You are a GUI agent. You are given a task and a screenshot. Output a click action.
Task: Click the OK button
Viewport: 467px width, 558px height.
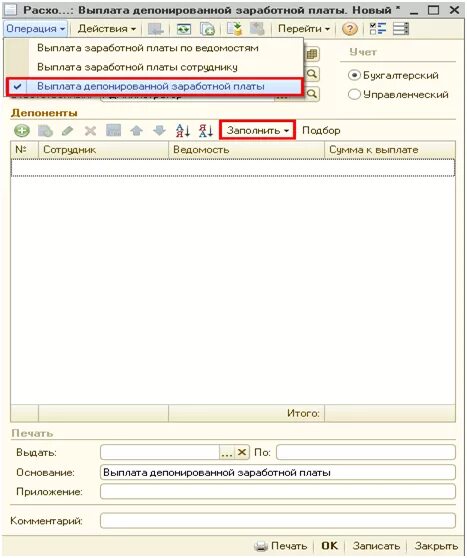tap(330, 546)
